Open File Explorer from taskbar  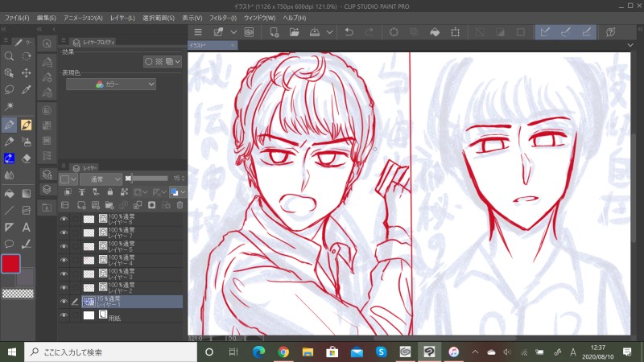pos(308,352)
